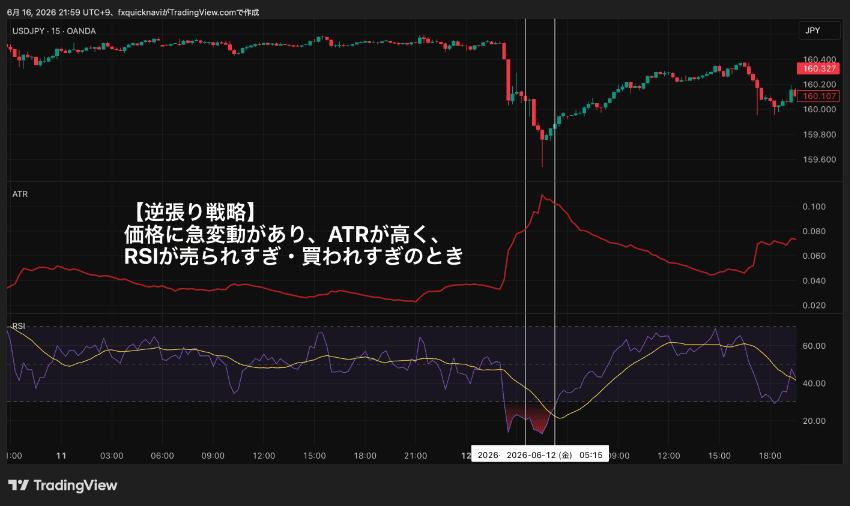The image size is (850, 506).
Task: Click the 0.100 ATR scale value
Action: coord(814,207)
